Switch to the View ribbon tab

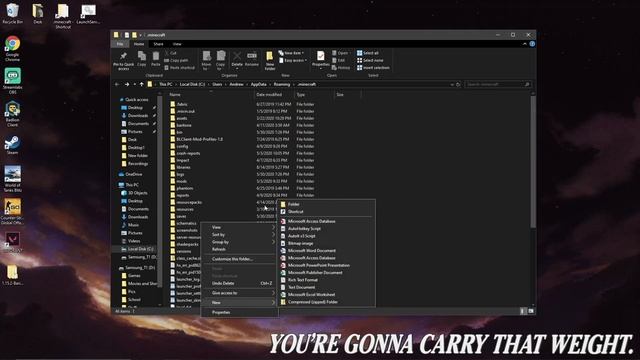coord(177,44)
